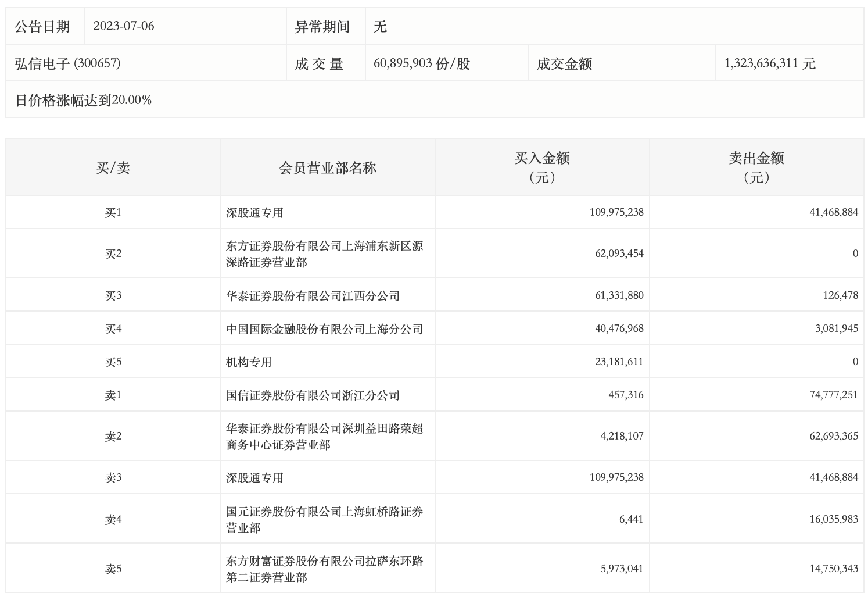
Task: Click sell amount 74,777,251
Action: [x=833, y=395]
